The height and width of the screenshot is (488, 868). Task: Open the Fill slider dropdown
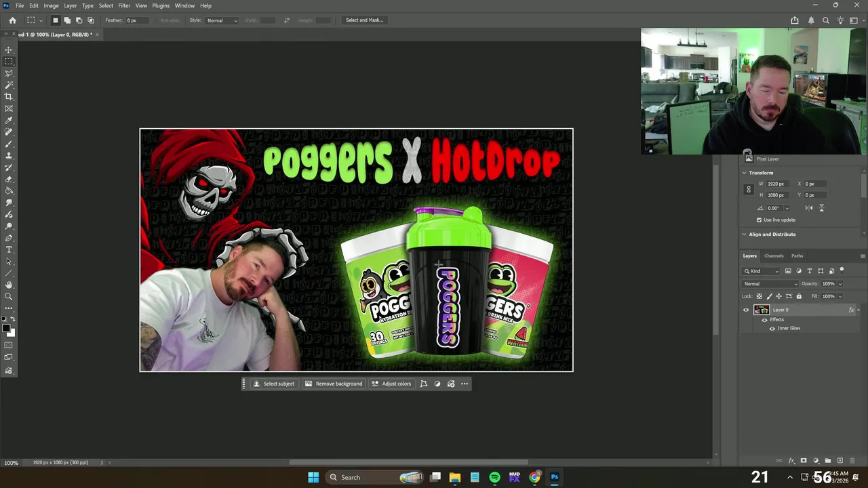[x=840, y=296]
